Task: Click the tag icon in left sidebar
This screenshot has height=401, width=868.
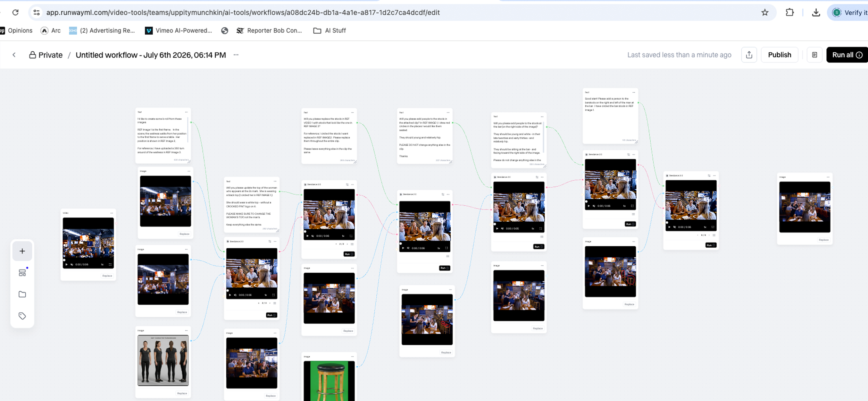Action: 22,316
